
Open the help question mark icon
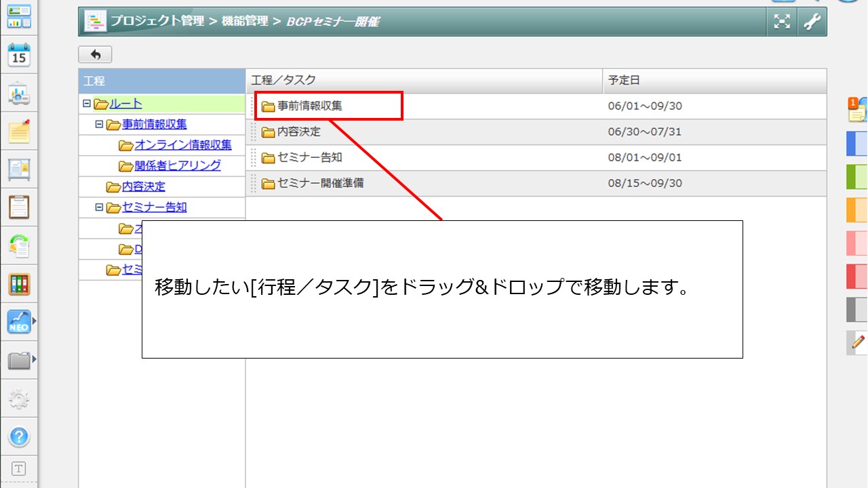pyautogui.click(x=18, y=436)
